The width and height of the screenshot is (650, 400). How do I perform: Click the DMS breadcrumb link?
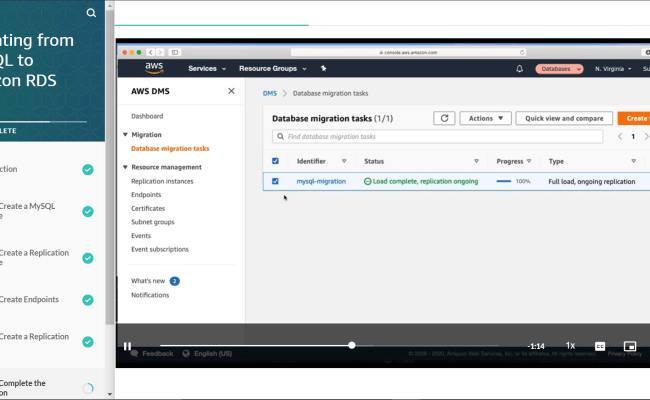click(269, 93)
